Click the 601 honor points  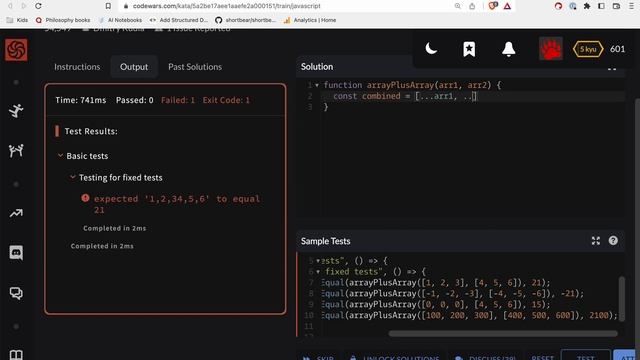tap(617, 49)
